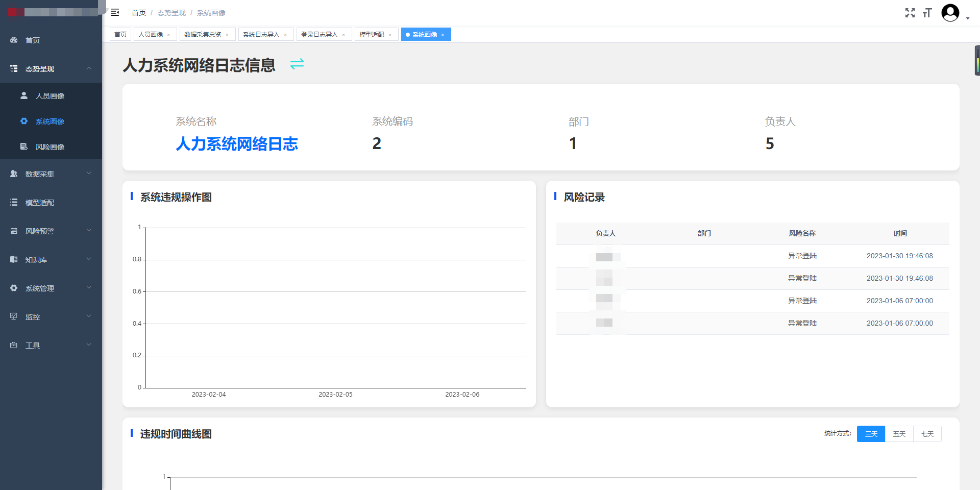Click the switch system arrows icon
Screen dimensions: 980x490
[x=297, y=64]
